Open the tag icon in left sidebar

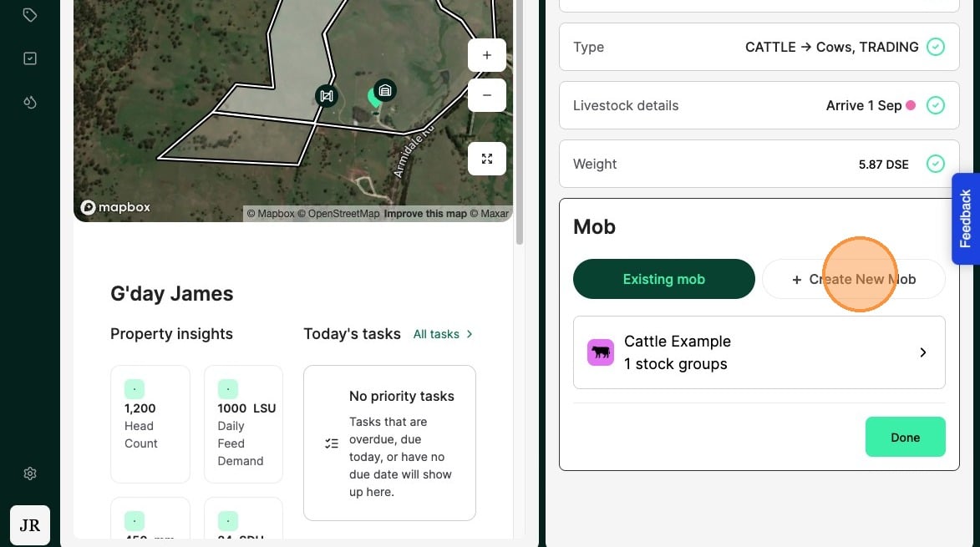click(x=29, y=14)
